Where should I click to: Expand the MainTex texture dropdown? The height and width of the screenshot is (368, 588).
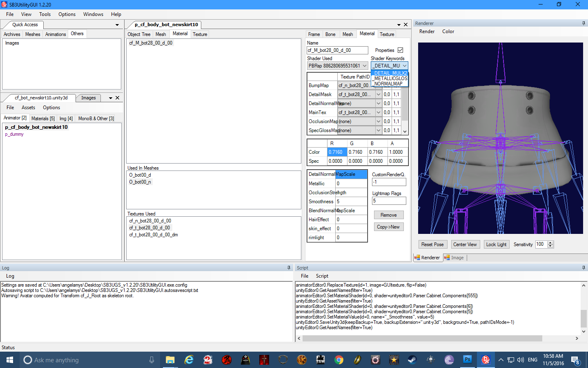coord(378,112)
